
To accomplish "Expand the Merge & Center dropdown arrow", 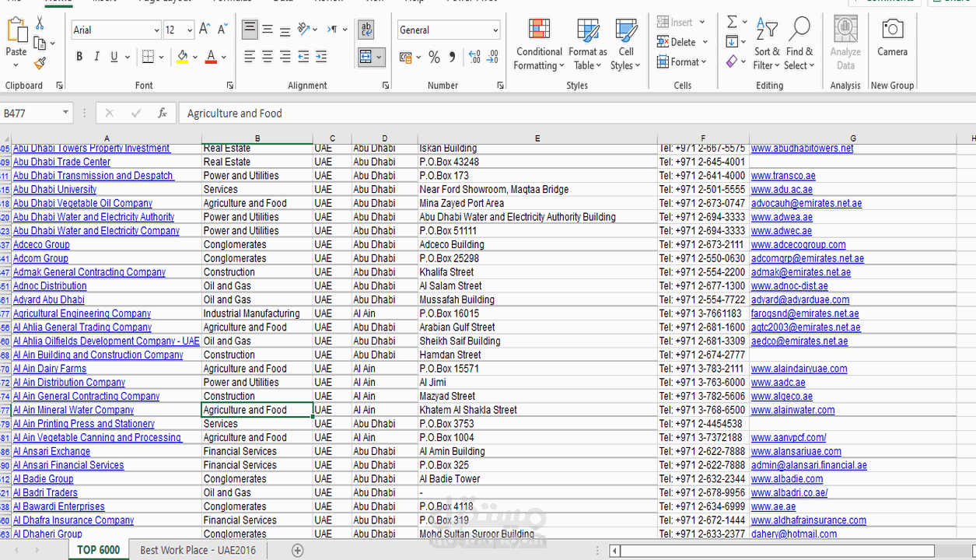I will point(380,57).
